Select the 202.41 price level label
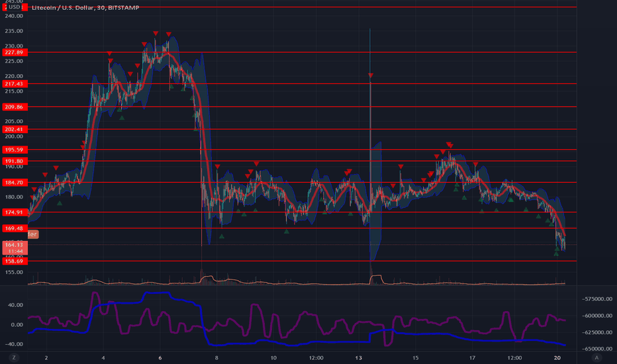 pos(14,130)
